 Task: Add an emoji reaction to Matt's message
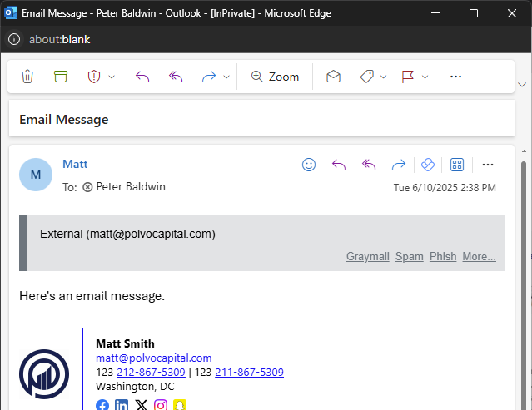point(309,165)
